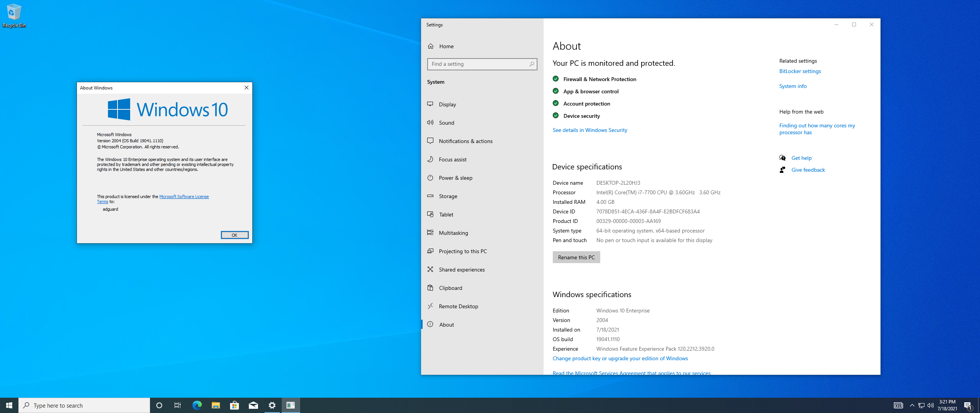
Task: Select the Shared experiences icon
Action: (430, 269)
